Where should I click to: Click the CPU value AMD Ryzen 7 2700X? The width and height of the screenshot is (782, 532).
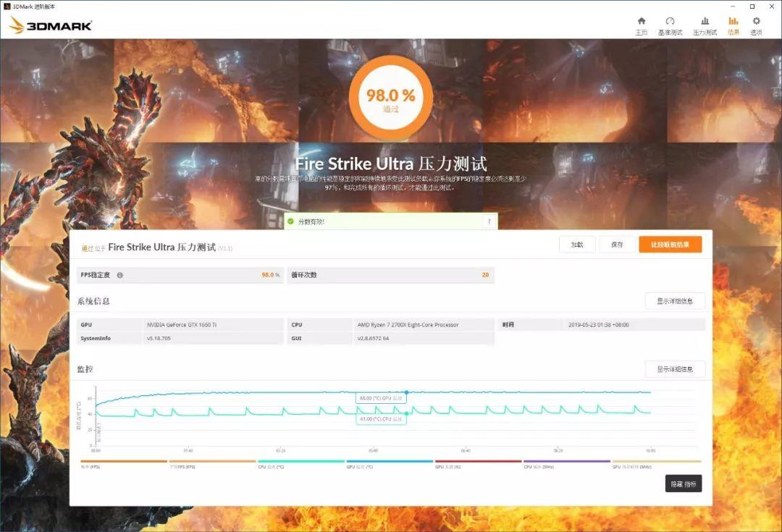pyautogui.click(x=408, y=325)
